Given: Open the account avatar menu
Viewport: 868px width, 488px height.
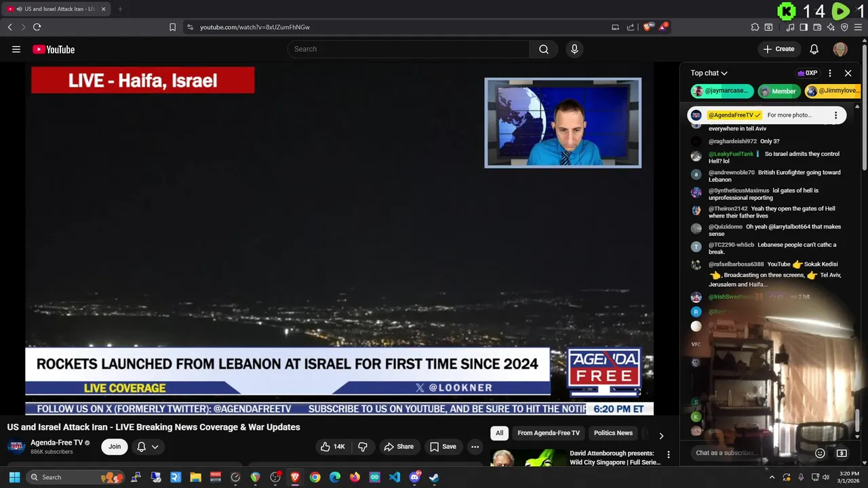Looking at the screenshot, I should click(x=840, y=49).
